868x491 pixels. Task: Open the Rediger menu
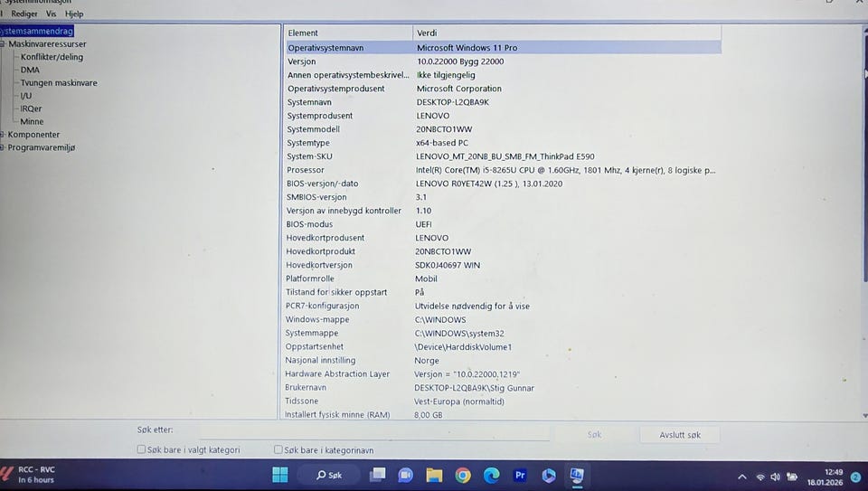point(24,14)
